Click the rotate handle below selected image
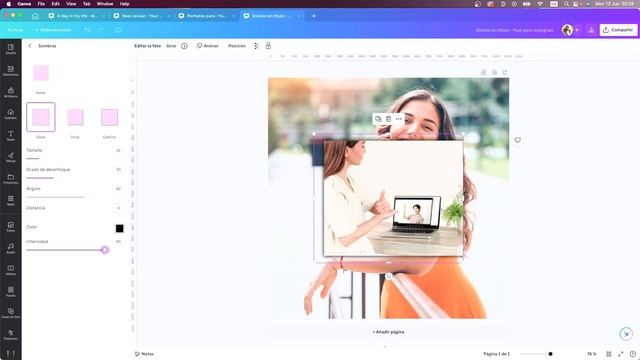The image size is (640, 360). pos(389,276)
